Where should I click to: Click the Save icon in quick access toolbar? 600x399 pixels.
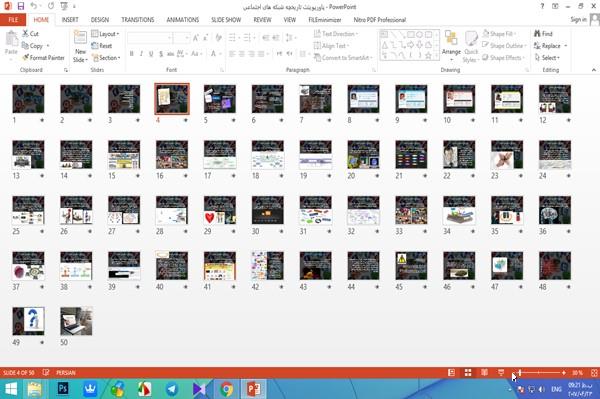pyautogui.click(x=21, y=6)
